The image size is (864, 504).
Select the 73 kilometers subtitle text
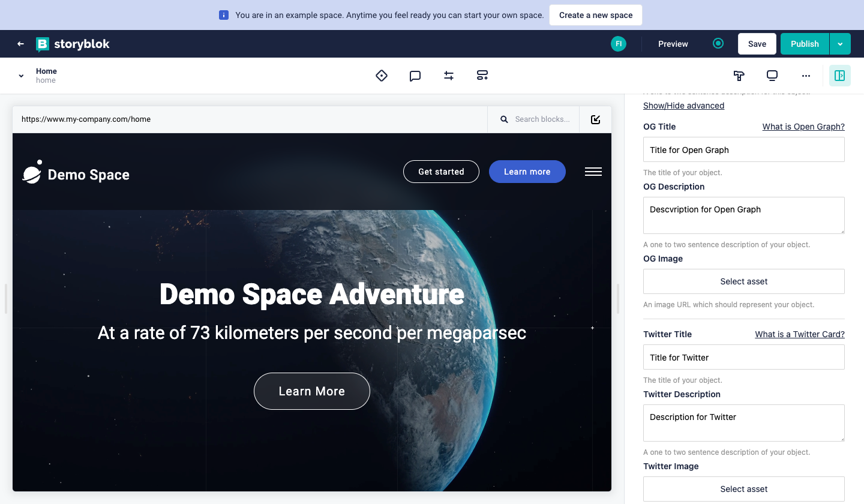tap(312, 333)
